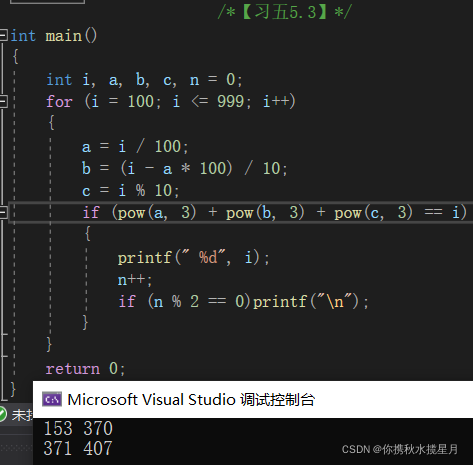Viewport: 473px width, 465px height.
Task: Click the variable declaration 'int i, a, b, c, n = 0;'
Action: pyautogui.click(x=144, y=80)
